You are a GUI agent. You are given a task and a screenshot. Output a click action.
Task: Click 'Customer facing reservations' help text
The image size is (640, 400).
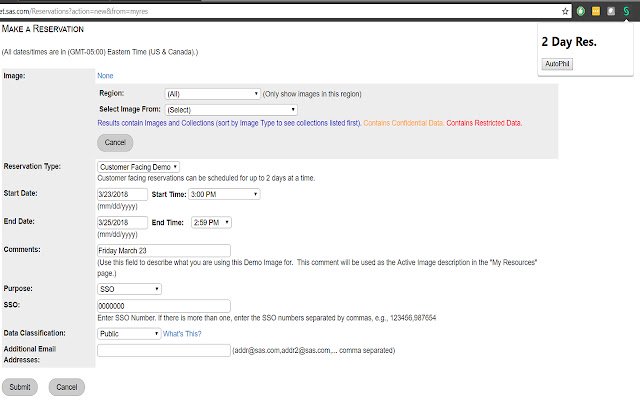point(206,178)
